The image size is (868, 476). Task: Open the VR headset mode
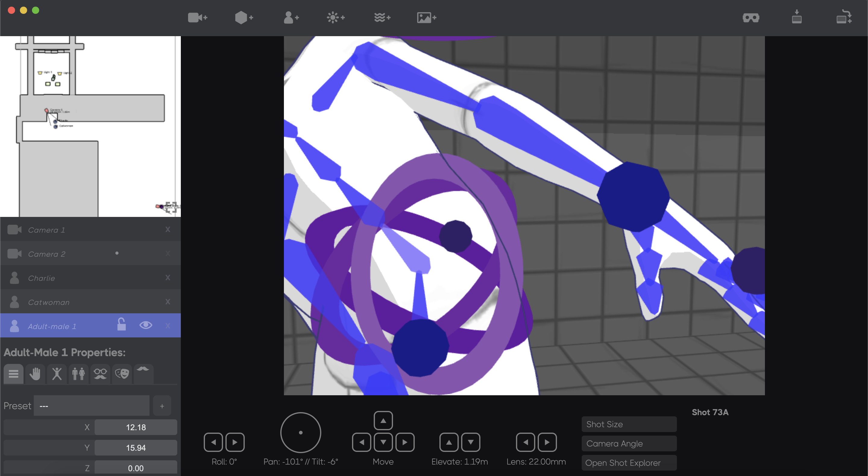751,18
